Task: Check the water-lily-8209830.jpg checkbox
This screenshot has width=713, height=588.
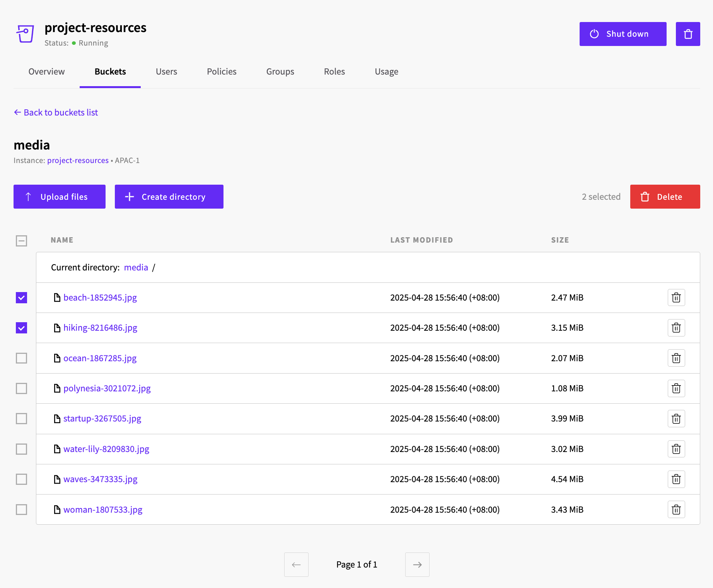Action: [22, 449]
